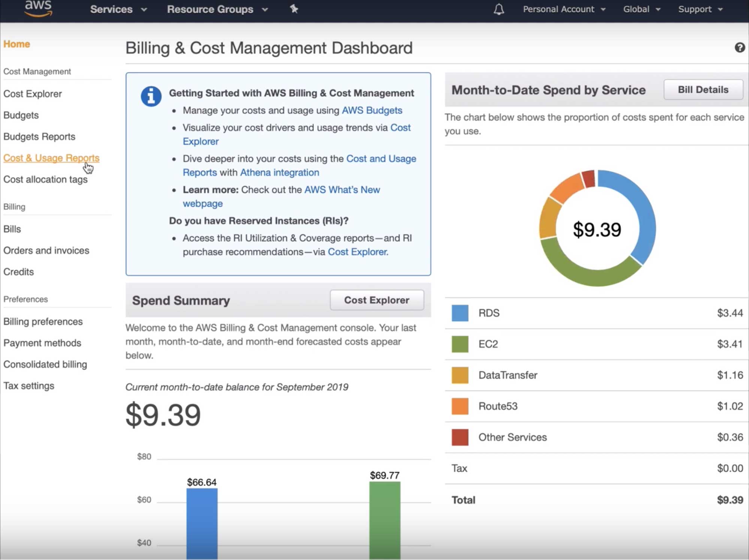749x560 pixels.
Task: Click the RDS blue color swatch
Action: [460, 313]
